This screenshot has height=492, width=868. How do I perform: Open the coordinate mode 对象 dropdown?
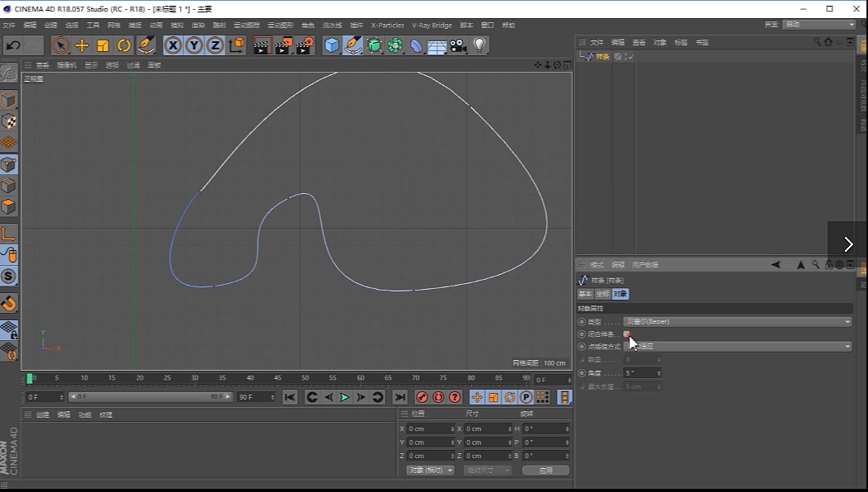pyautogui.click(x=431, y=470)
